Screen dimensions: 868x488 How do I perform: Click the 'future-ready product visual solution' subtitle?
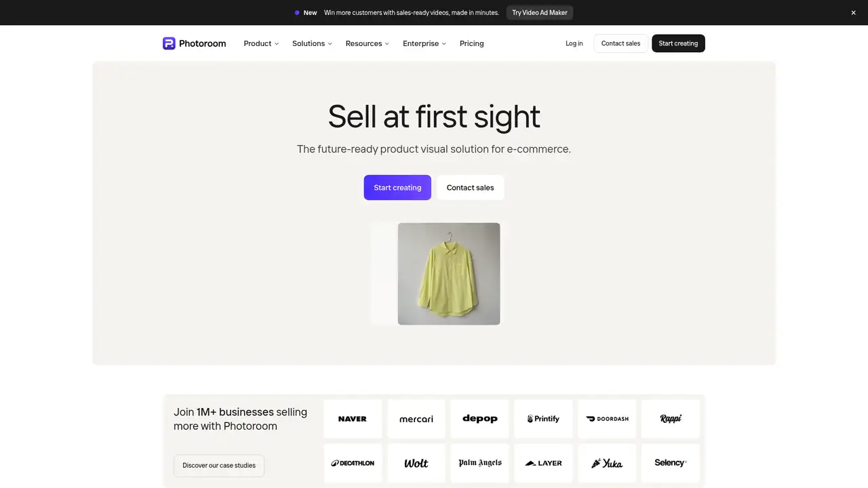434,149
